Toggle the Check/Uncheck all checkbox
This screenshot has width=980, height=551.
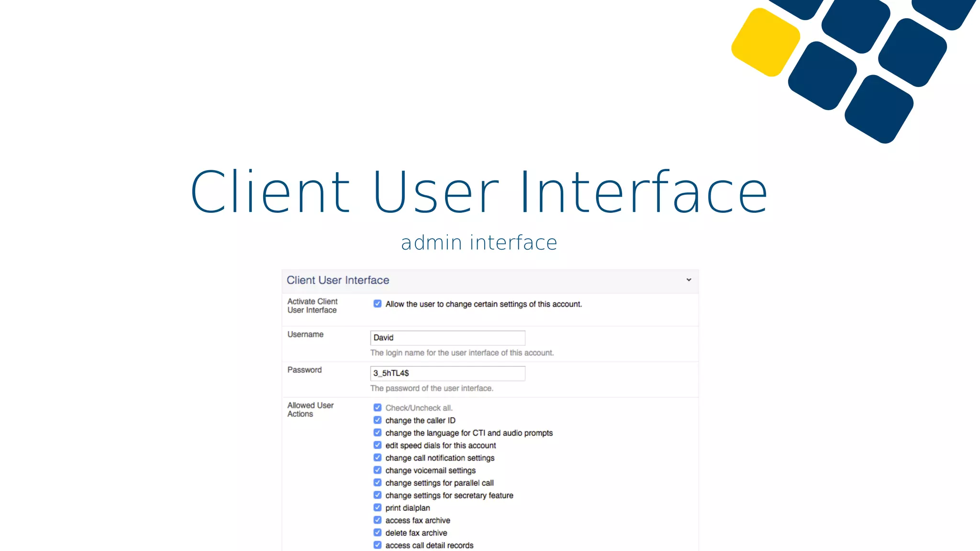click(x=378, y=408)
